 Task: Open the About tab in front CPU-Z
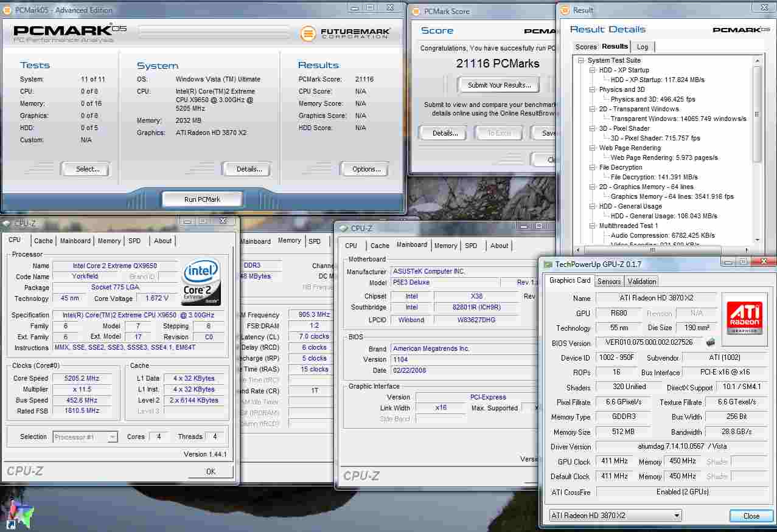162,241
